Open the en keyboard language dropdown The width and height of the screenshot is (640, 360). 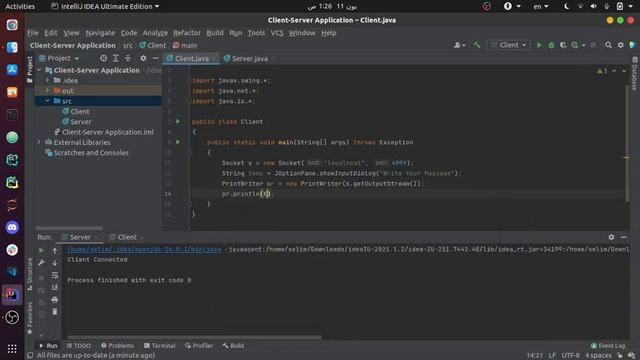coord(541,7)
